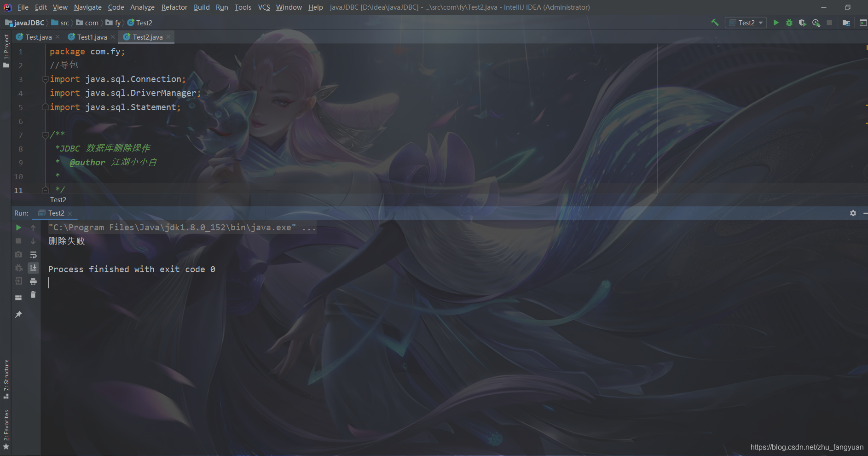This screenshot has width=868, height=456.
Task: Toggle the Structure tool window sidebar button
Action: click(6, 379)
